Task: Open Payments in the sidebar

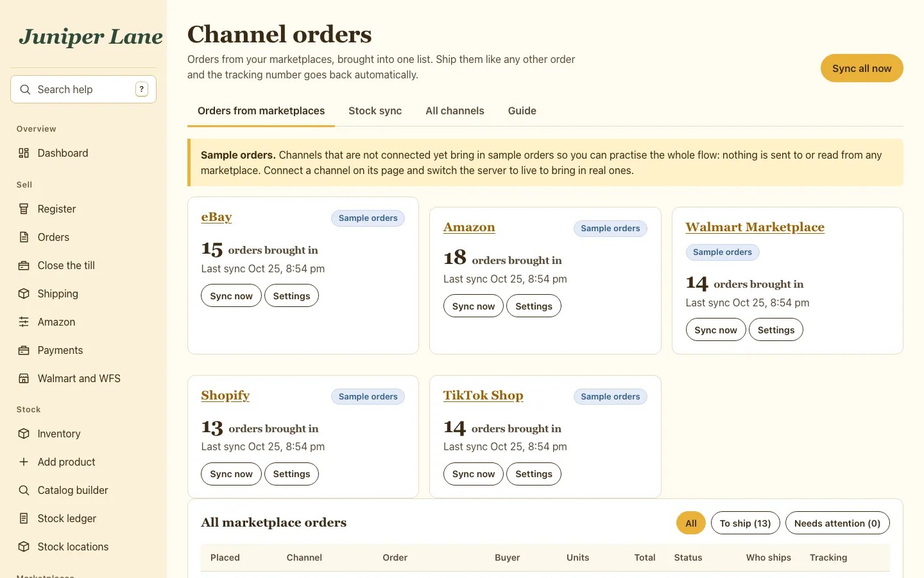Action: click(83, 350)
